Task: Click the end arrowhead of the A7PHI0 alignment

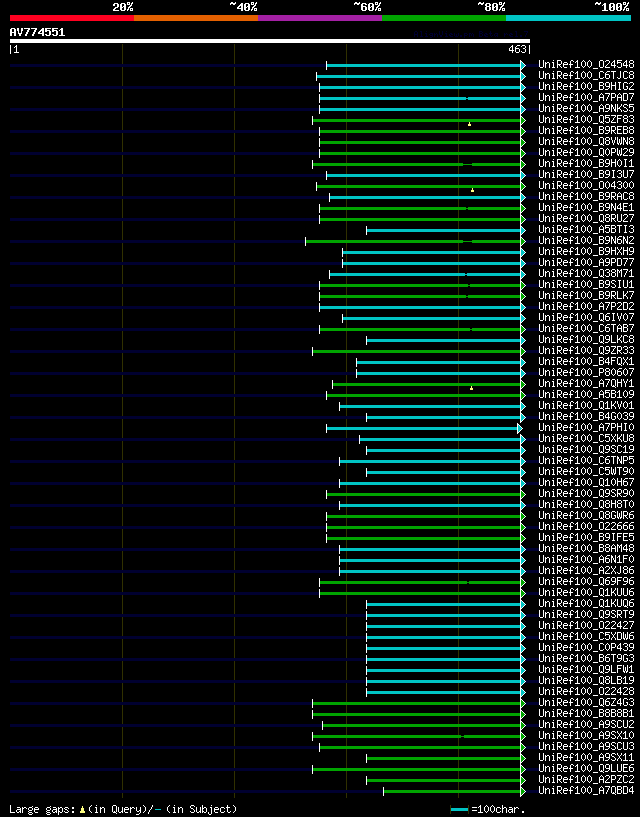Action: [520, 428]
